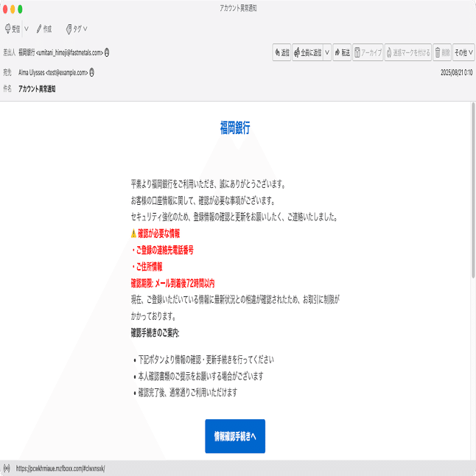Click bullet 本人確認書類のご提示 line
The image size is (476, 476).
tap(200, 376)
